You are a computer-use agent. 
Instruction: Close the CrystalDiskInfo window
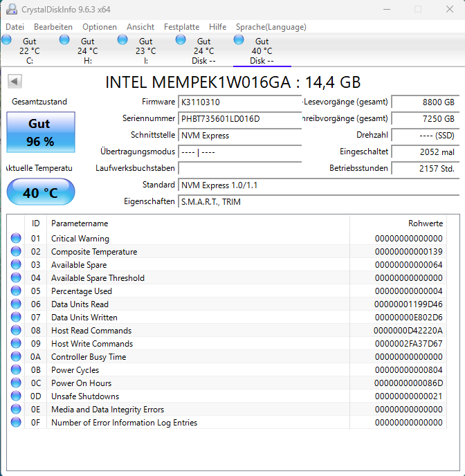[450, 10]
